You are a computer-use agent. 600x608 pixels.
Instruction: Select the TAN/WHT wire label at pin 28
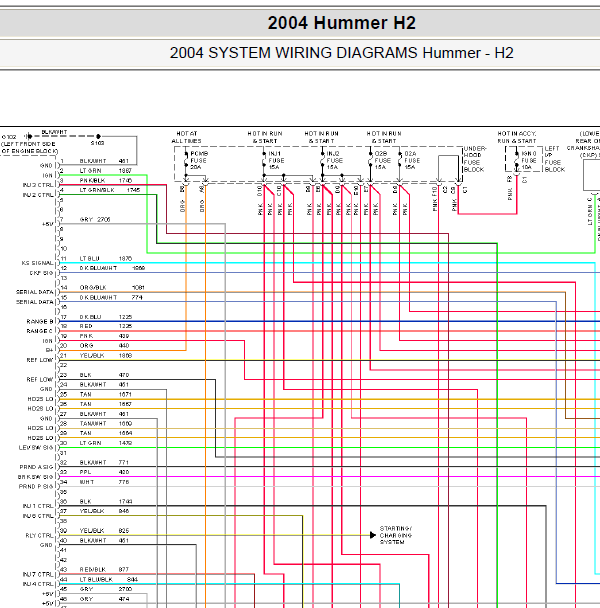pos(93,423)
